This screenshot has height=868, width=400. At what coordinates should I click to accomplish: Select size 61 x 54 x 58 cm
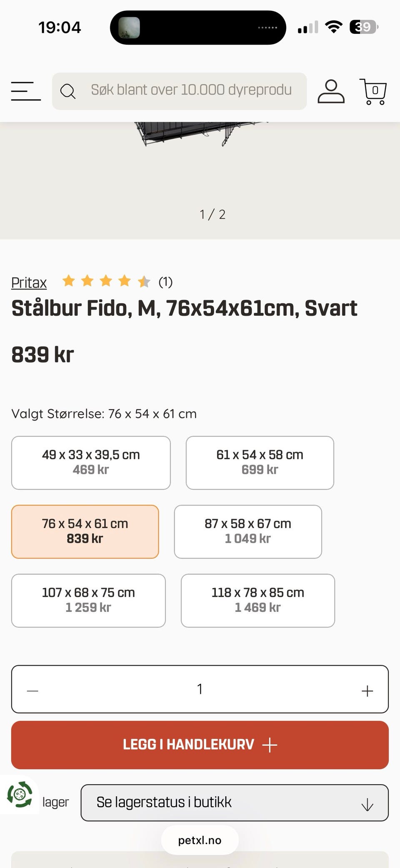point(260,463)
